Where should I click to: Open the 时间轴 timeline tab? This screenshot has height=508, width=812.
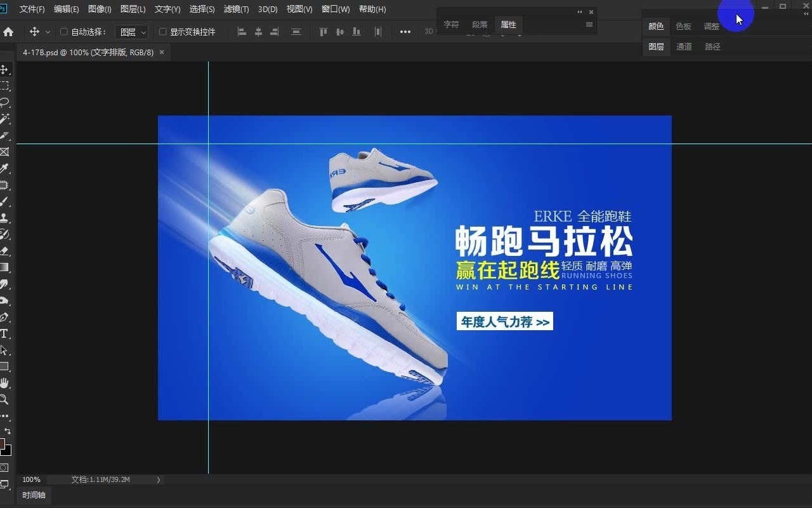click(34, 495)
